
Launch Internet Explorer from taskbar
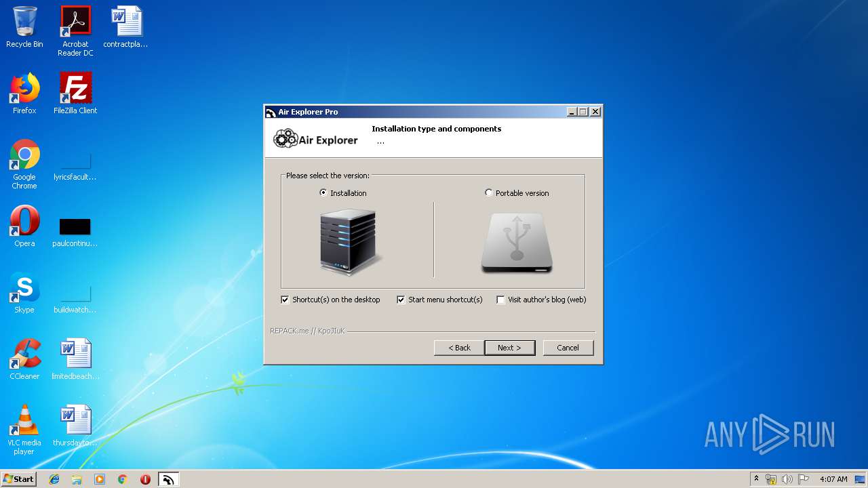(54, 479)
